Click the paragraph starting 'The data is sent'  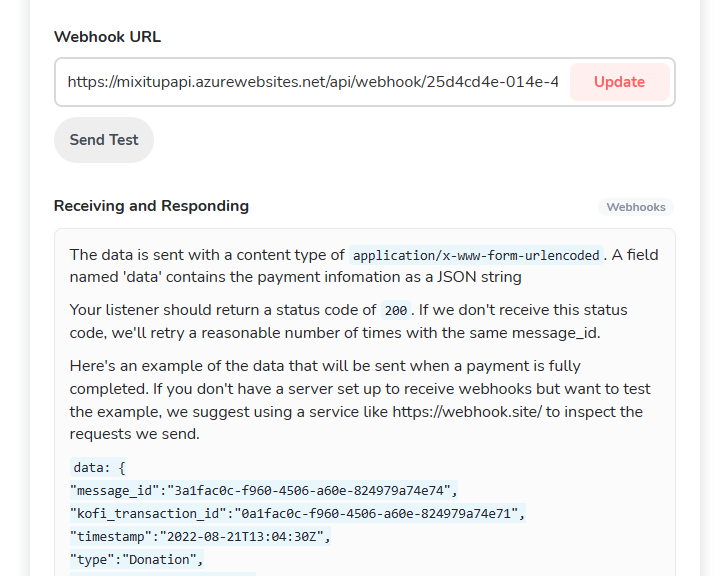coord(364,265)
